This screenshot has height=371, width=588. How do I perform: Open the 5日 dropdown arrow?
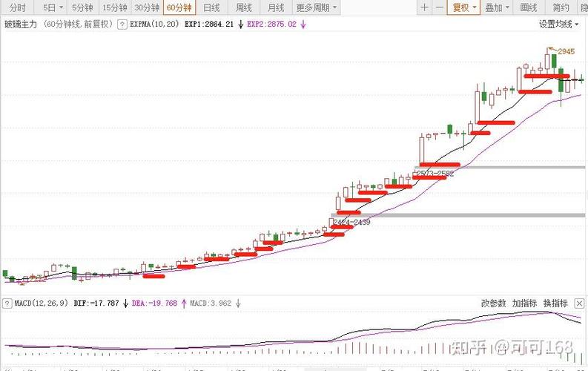pos(61,7)
